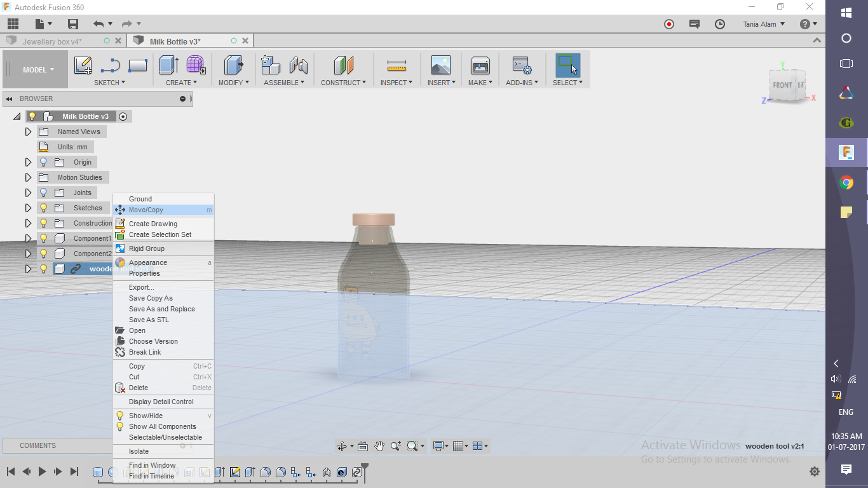Expand the Named Views folder
Viewport: 868px width, 488px height.
click(28, 132)
